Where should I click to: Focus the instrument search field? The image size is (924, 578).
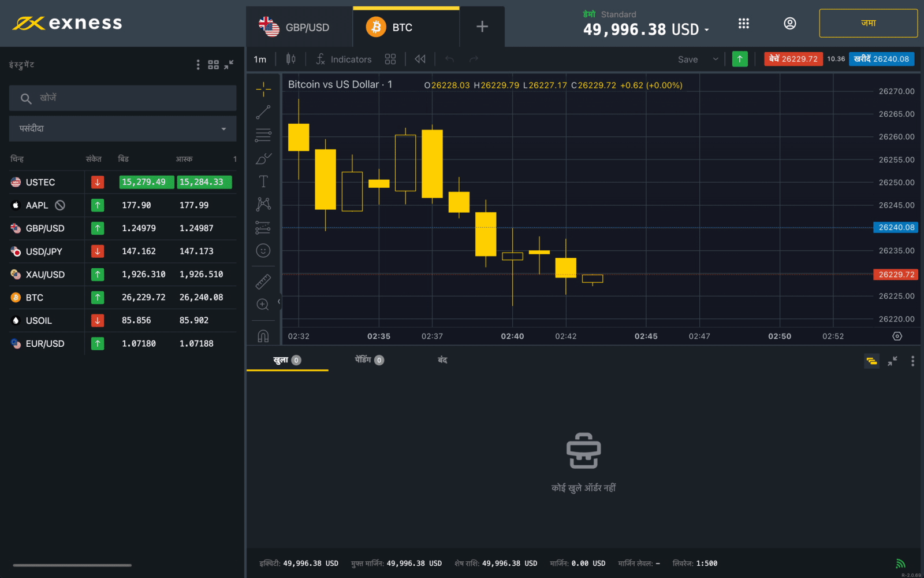click(x=122, y=98)
